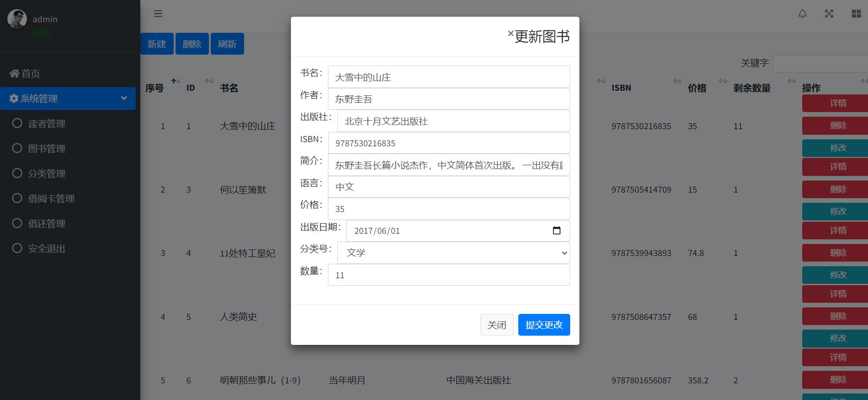
Task: Sort table using the ID column arrows
Action: point(209,81)
